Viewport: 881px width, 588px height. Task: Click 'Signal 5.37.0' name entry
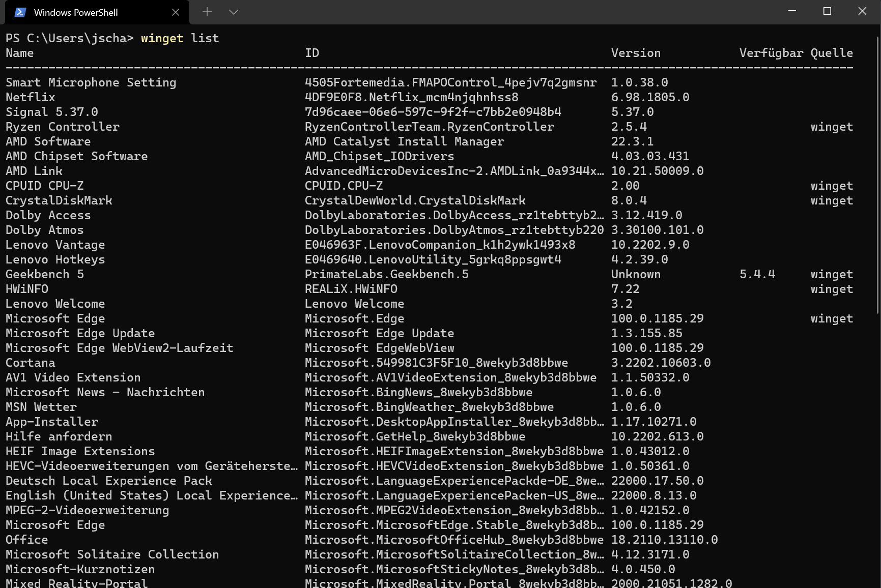click(x=52, y=112)
